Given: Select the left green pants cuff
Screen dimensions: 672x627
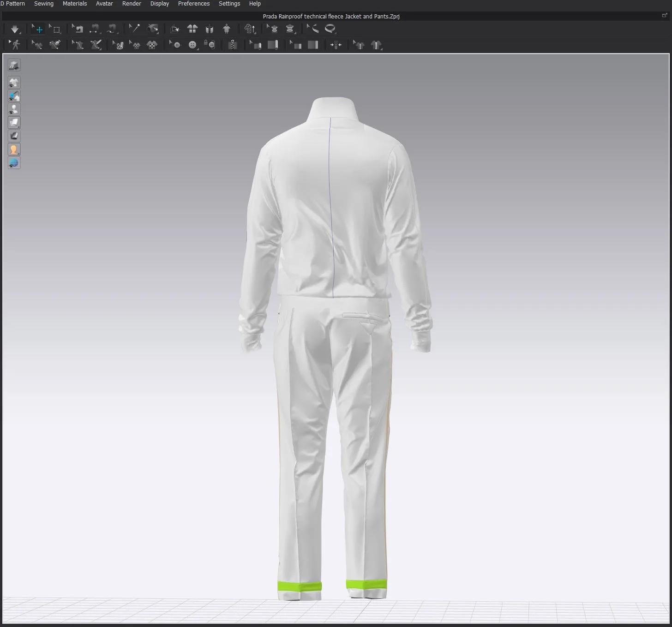Looking at the screenshot, I should tap(299, 586).
